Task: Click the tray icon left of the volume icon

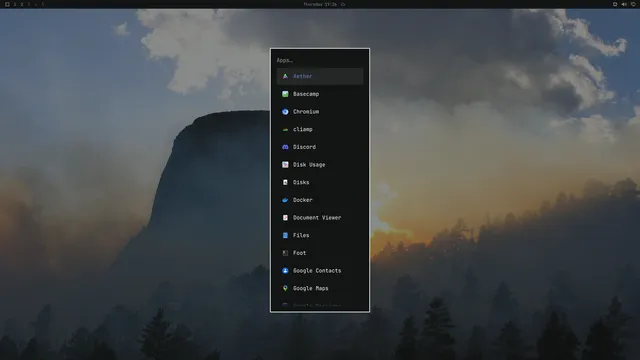Action: pos(615,4)
